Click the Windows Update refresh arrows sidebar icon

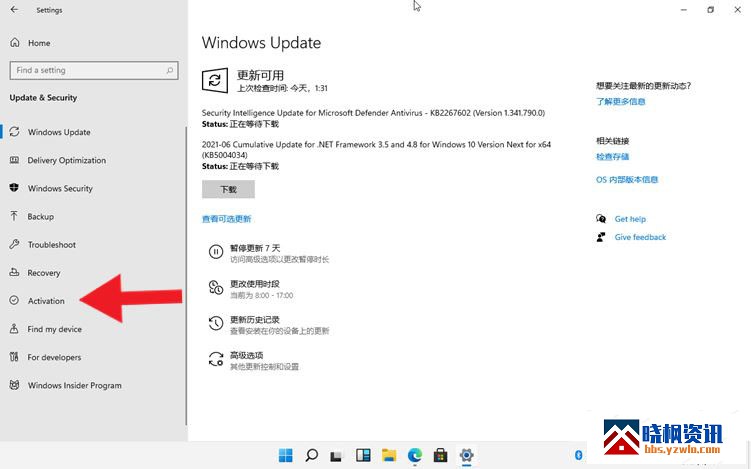coord(14,131)
